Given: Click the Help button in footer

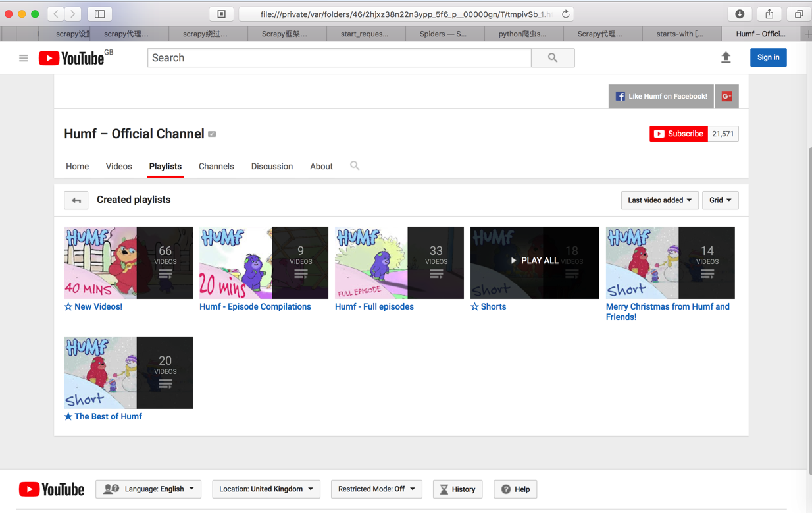Looking at the screenshot, I should click(515, 489).
